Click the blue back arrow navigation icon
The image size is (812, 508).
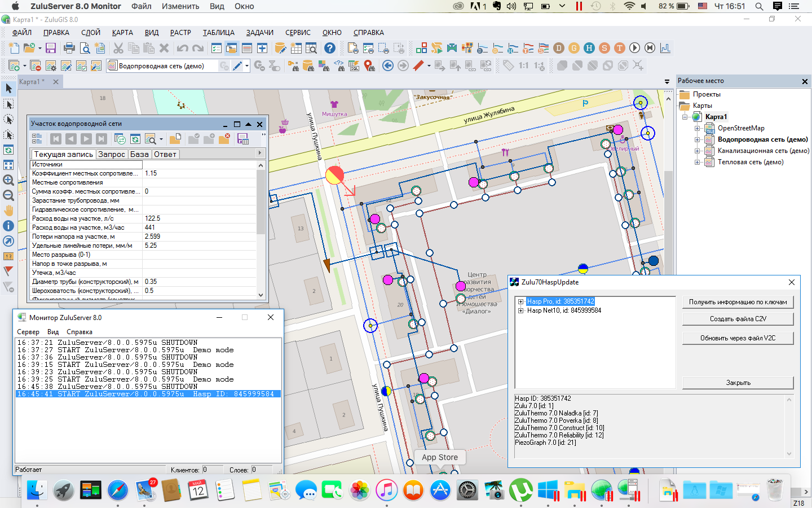[x=388, y=65]
